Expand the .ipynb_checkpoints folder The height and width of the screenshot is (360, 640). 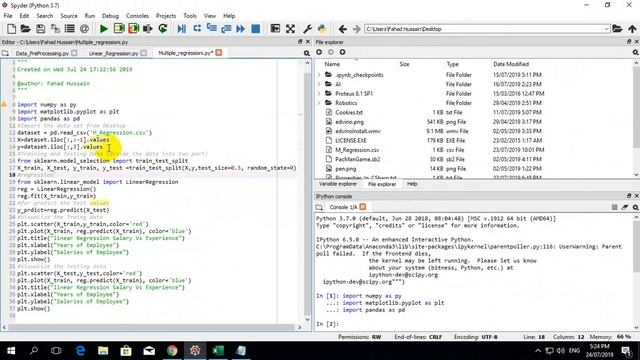coord(319,75)
